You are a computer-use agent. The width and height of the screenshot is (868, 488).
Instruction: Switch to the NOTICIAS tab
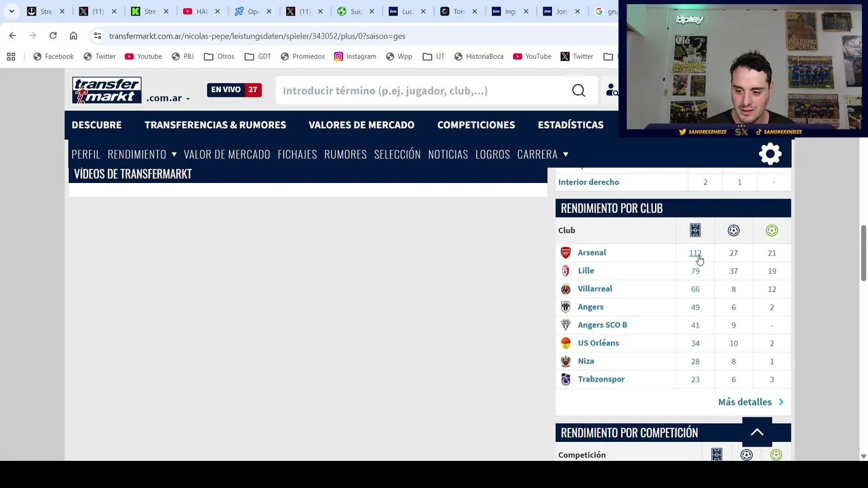(x=448, y=154)
